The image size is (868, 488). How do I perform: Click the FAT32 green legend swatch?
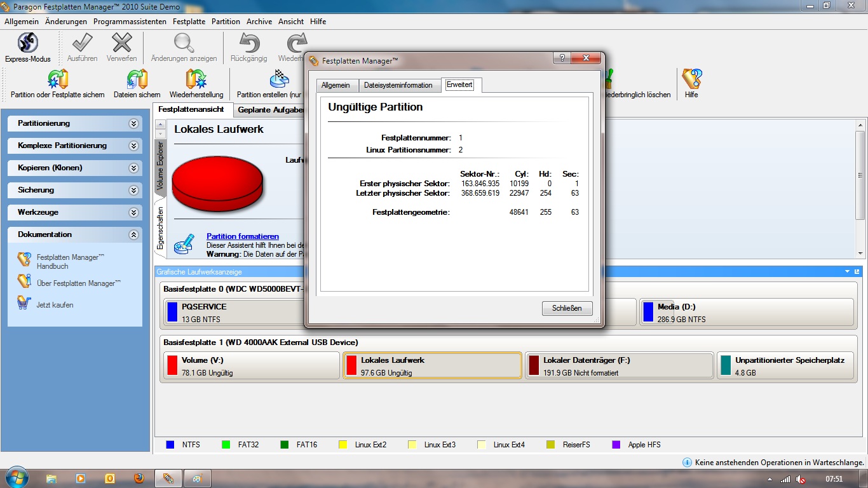click(226, 445)
